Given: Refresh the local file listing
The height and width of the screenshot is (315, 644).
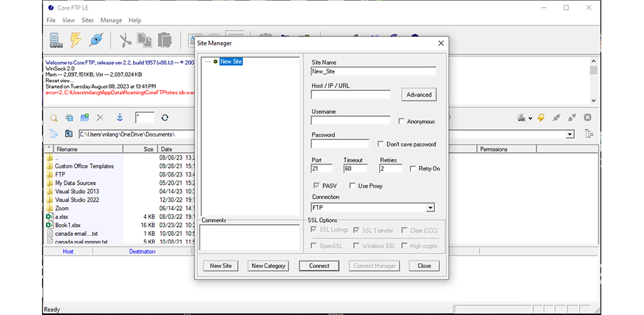Looking at the screenshot, I should (164, 118).
